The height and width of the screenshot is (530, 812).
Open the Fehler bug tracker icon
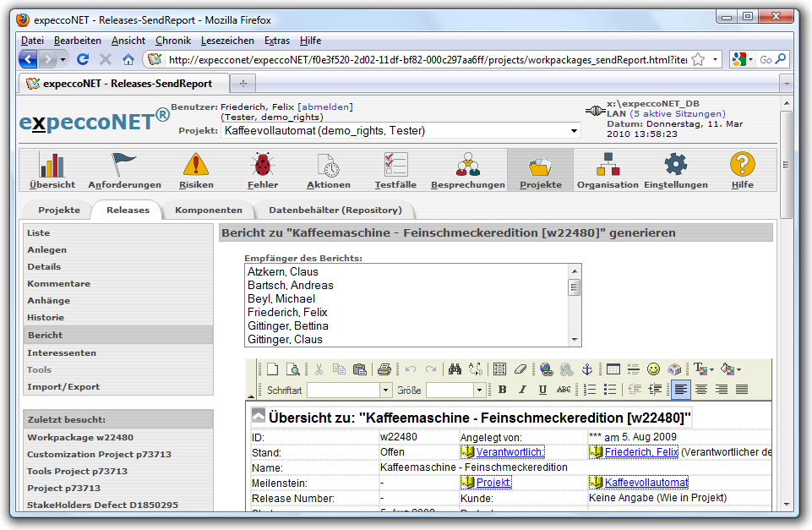pyautogui.click(x=263, y=170)
